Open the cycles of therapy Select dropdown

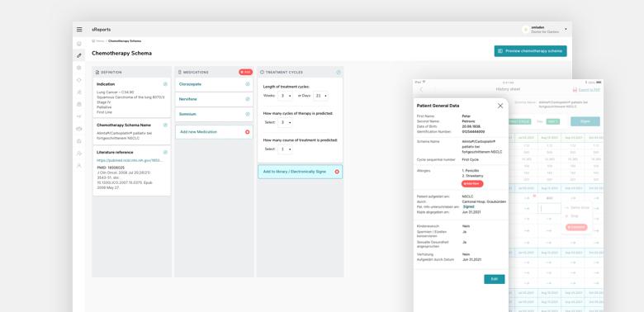coord(285,122)
